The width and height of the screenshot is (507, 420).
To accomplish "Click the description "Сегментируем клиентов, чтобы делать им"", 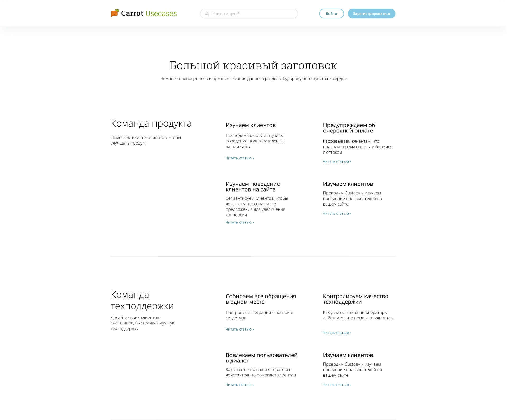I will [x=257, y=207].
